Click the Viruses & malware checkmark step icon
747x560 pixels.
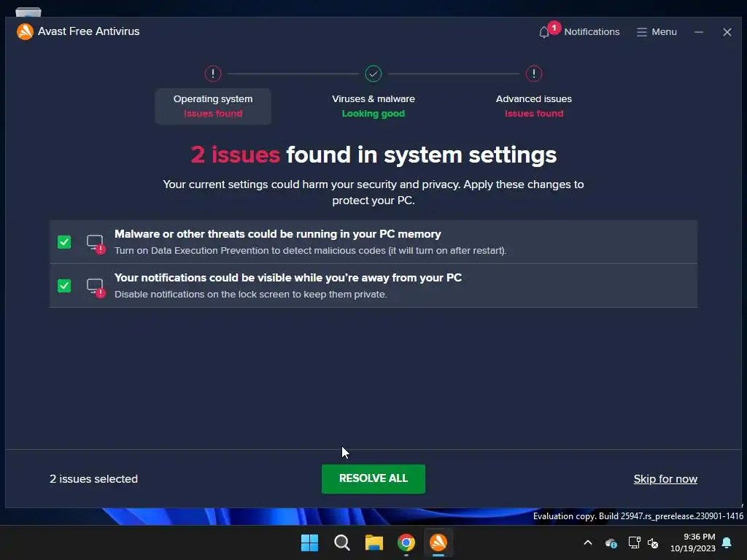pyautogui.click(x=373, y=74)
